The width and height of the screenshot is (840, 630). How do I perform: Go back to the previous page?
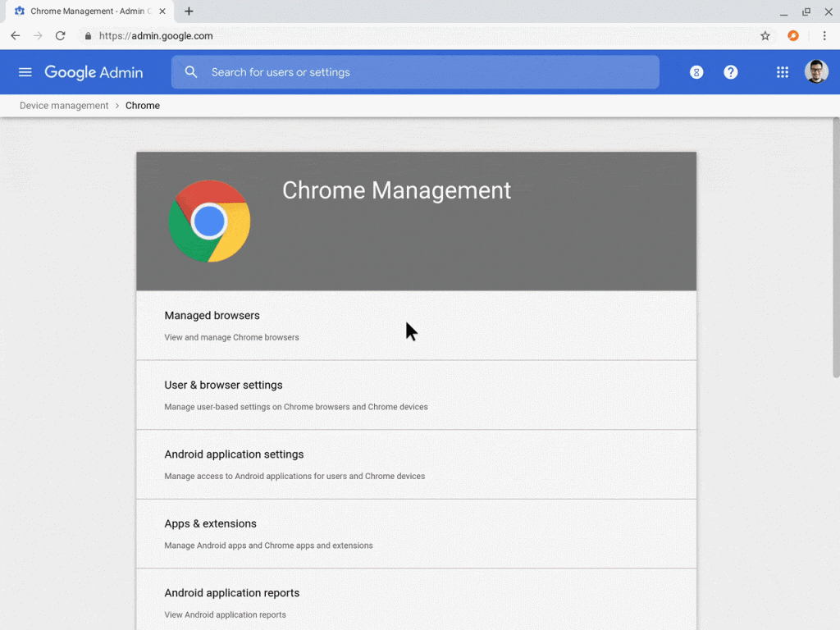[x=15, y=36]
